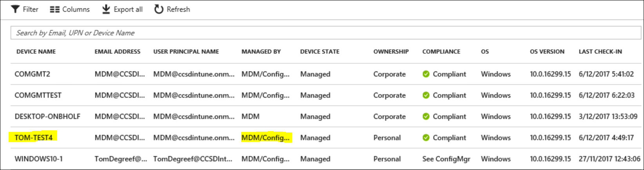Select the WINDOWS10-1 device entry
The height and width of the screenshot is (170, 644).
[x=38, y=159]
